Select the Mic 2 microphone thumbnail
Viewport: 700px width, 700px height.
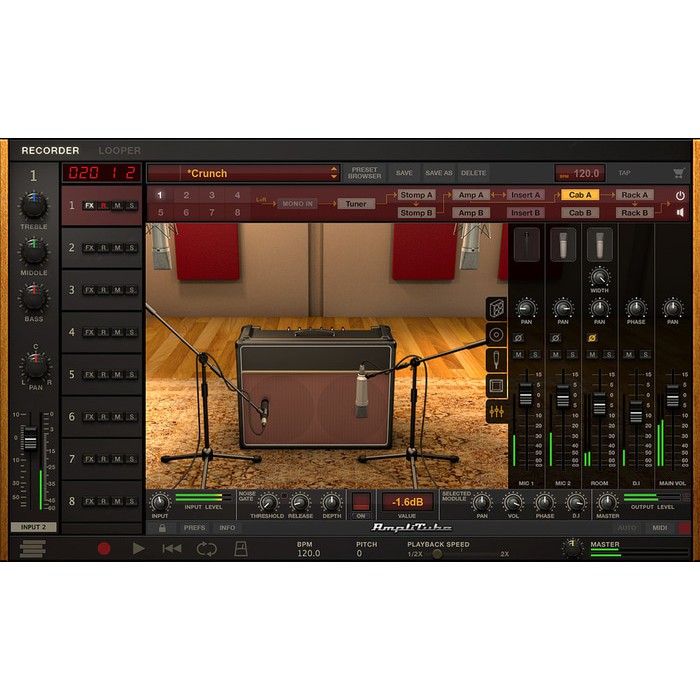point(563,244)
